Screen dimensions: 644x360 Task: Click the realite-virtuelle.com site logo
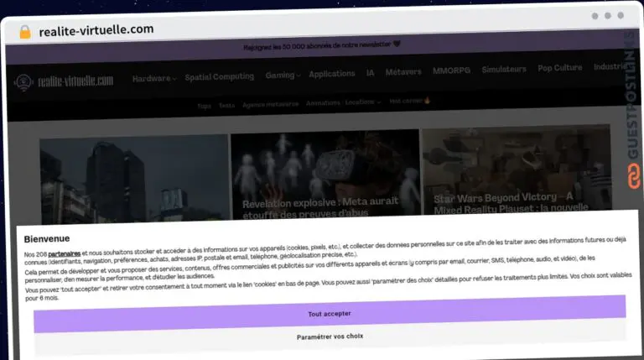64,81
